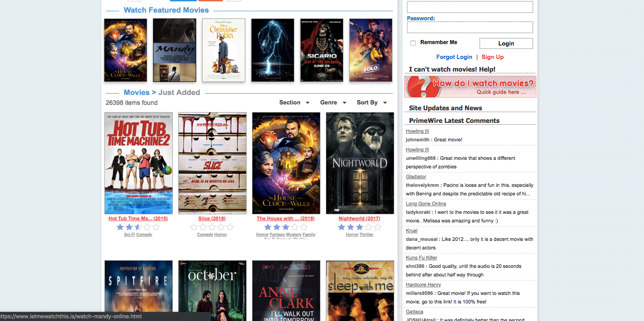This screenshot has height=321, width=644.
Task: Click the Password input field
Action: pyautogui.click(x=470, y=27)
